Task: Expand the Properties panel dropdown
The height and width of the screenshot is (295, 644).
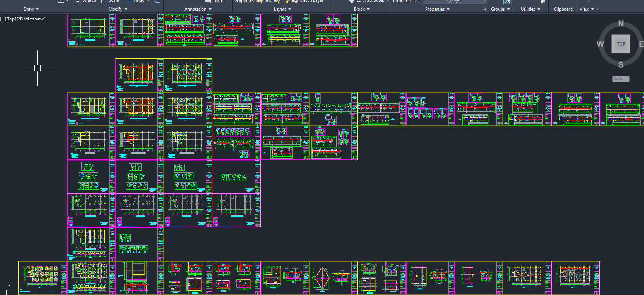Action: [x=437, y=9]
